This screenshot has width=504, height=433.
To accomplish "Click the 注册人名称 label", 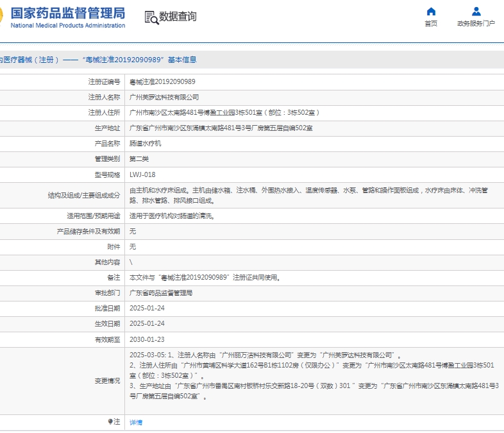I will (104, 98).
